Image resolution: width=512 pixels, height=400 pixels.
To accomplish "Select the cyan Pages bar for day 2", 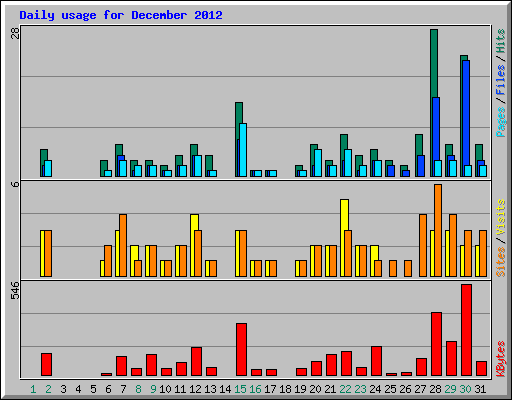I will 48,168.
